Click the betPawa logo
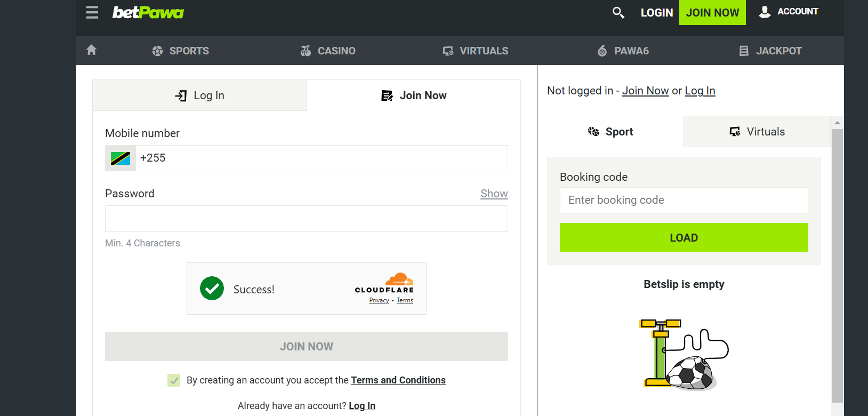 [x=148, y=12]
